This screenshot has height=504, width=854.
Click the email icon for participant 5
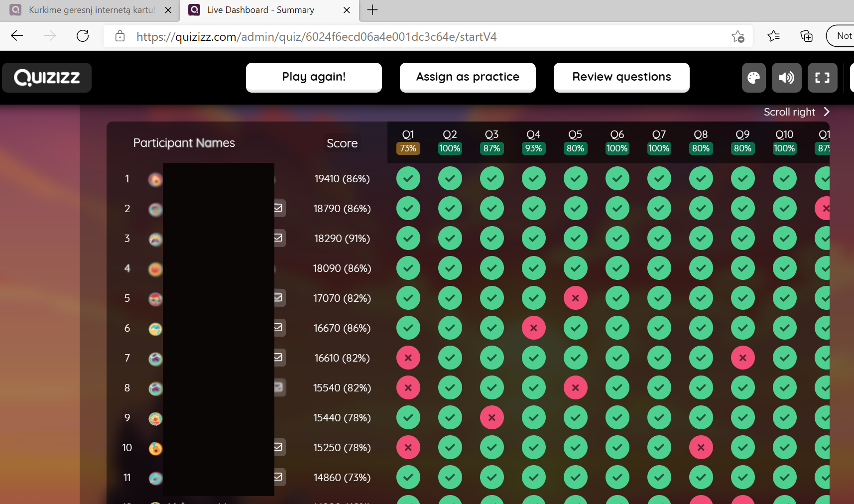[x=279, y=298]
